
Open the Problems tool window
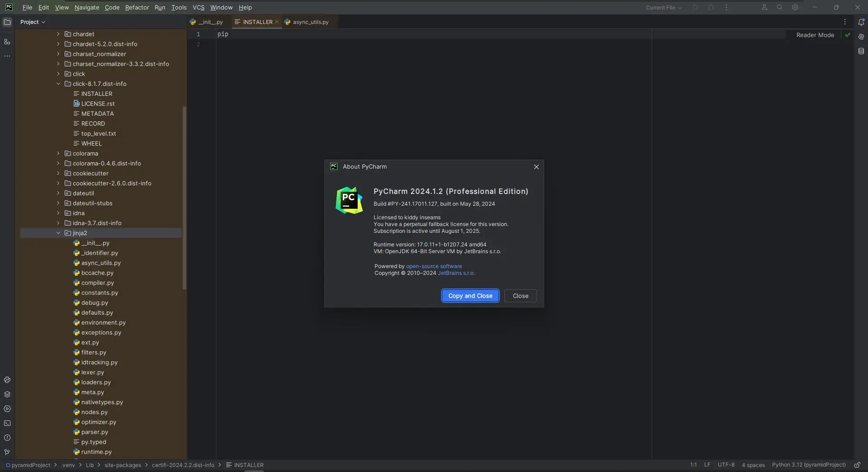click(7, 438)
